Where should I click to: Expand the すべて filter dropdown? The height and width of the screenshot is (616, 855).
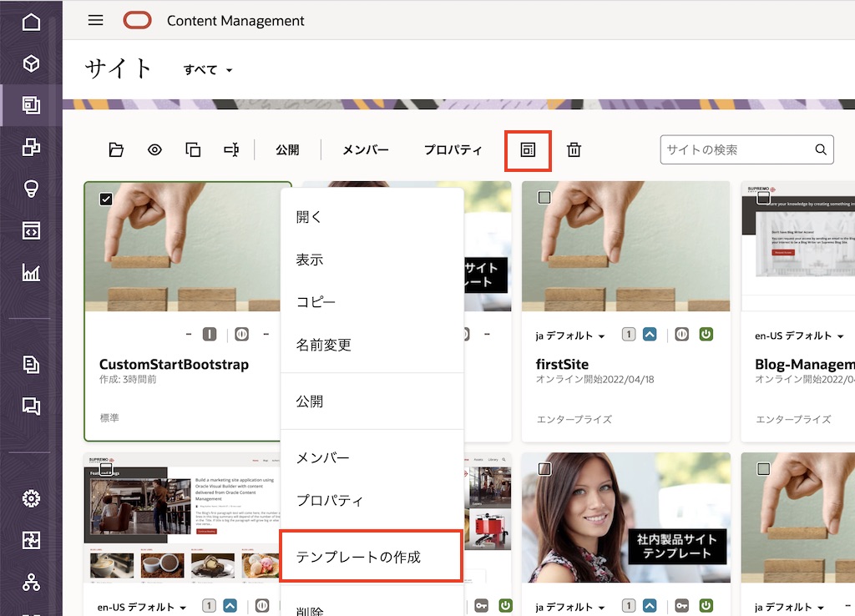208,70
